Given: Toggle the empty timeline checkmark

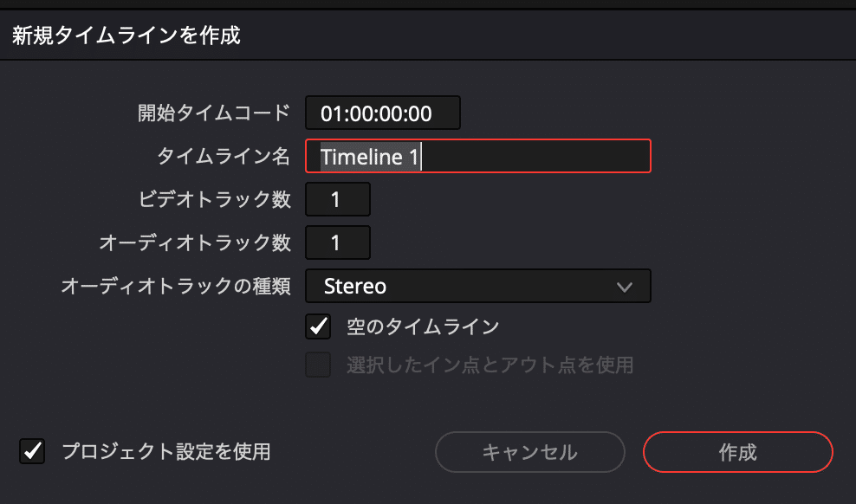Looking at the screenshot, I should pos(318,326).
